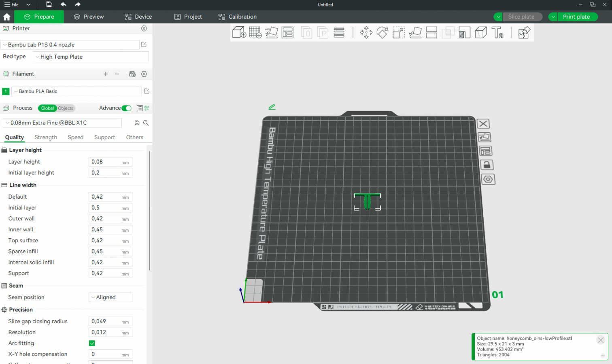
Task: Select the Cut tool
Action: tap(431, 32)
